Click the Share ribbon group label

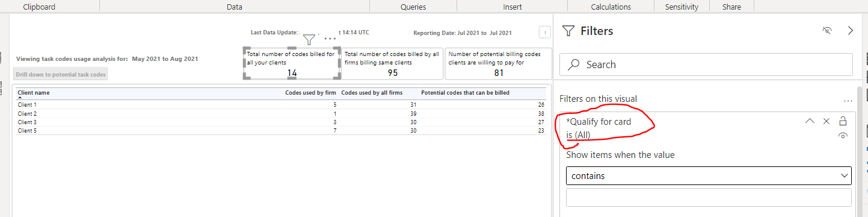(731, 7)
